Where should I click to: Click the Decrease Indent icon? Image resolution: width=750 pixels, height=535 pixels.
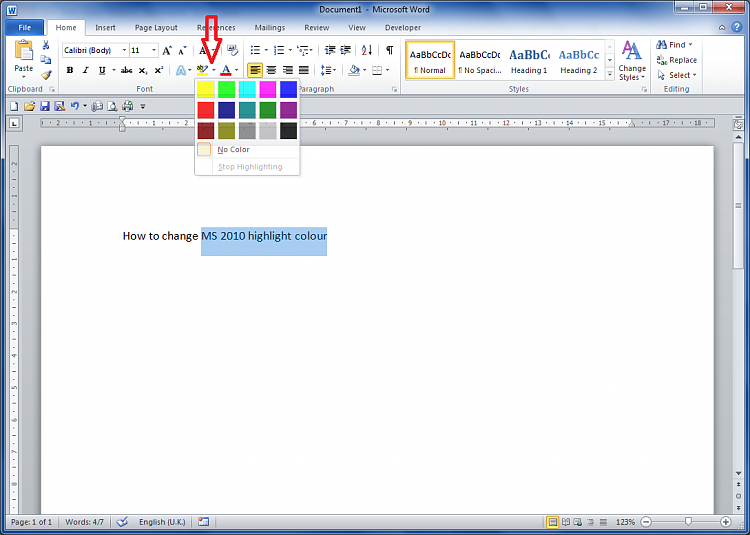330,50
